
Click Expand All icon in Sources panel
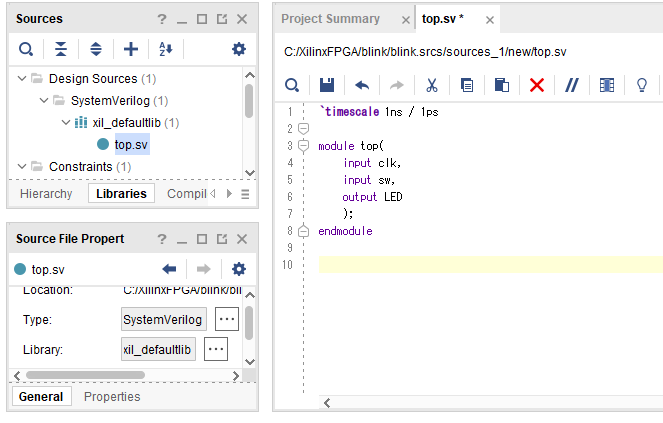[x=96, y=49]
